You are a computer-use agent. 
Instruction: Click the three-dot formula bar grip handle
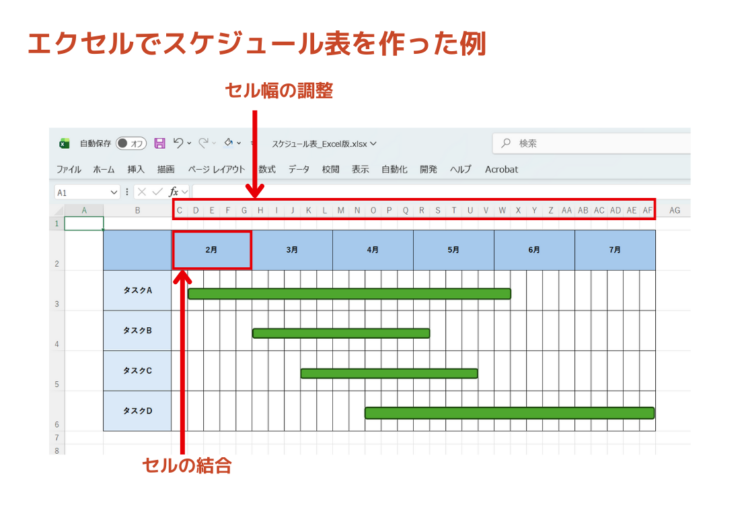click(x=127, y=192)
